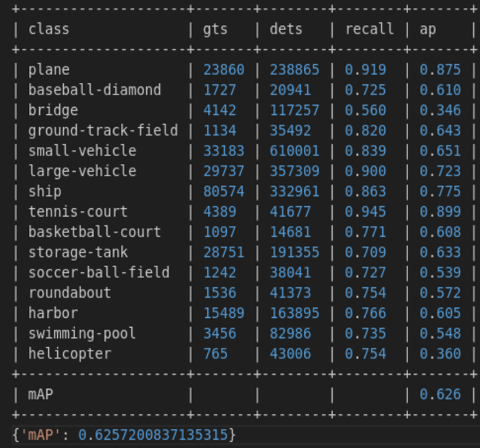The height and width of the screenshot is (448, 480).
Task: Click tennis-court recall value 0.945
Action: (x=365, y=212)
